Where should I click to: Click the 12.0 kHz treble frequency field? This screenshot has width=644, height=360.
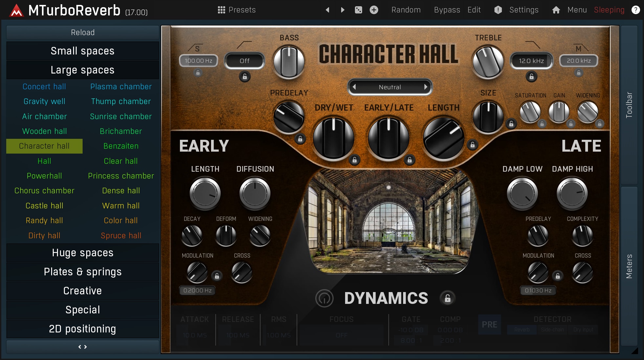tap(531, 61)
